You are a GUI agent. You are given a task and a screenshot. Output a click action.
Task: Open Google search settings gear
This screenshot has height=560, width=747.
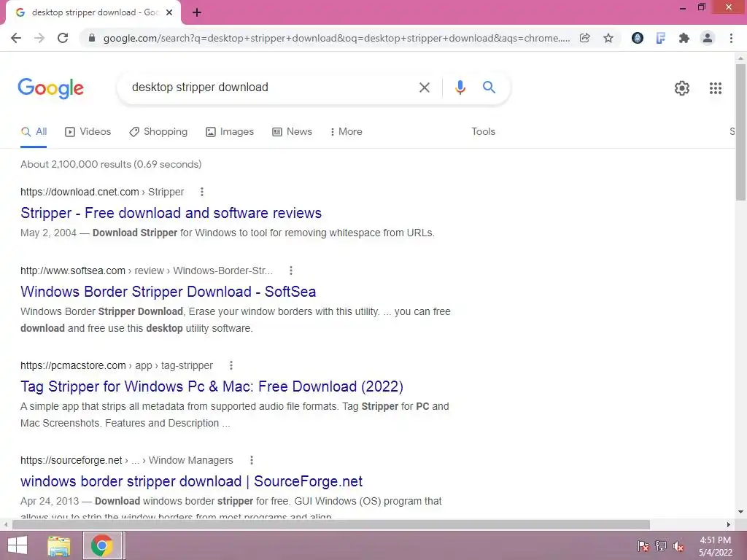coord(682,88)
